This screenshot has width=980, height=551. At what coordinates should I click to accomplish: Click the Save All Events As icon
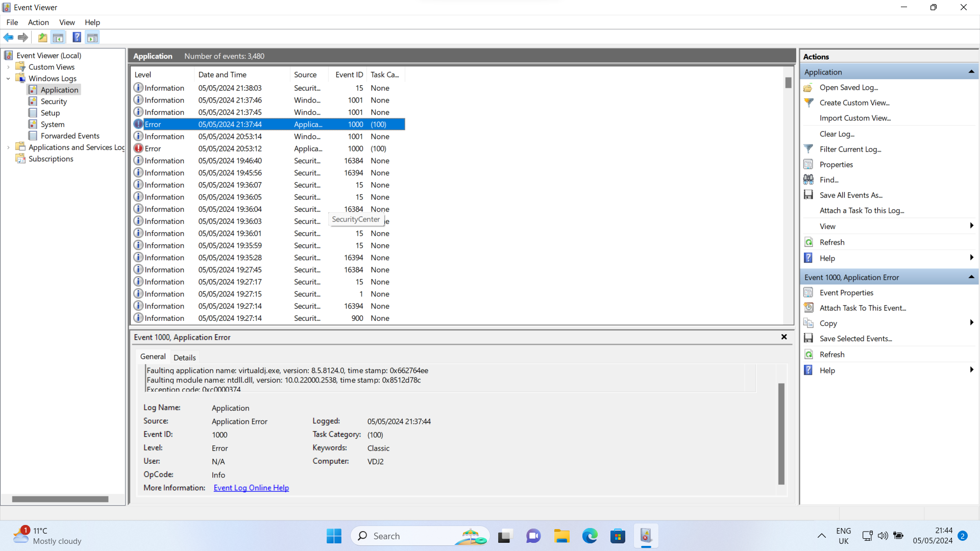(808, 195)
